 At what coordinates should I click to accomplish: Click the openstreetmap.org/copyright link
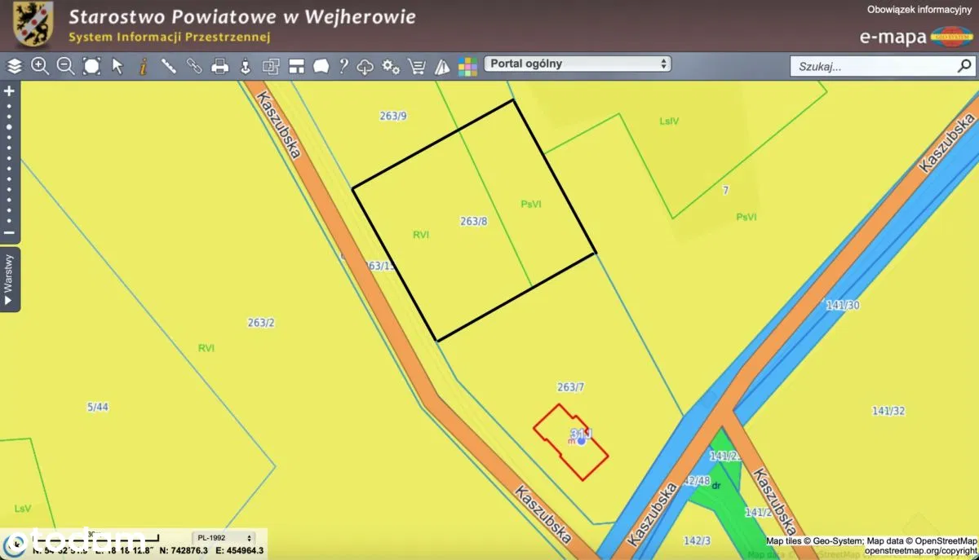click(x=920, y=552)
